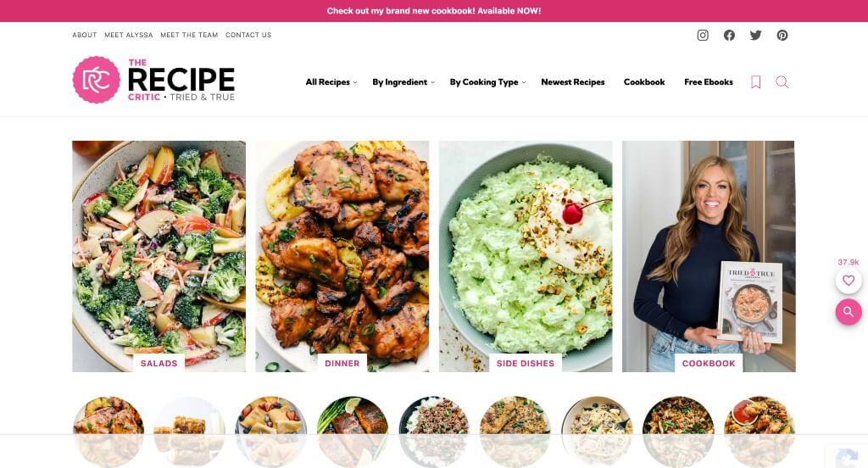Click the magnifier search icon in navigation
The width and height of the screenshot is (868, 468).
pyautogui.click(x=782, y=82)
